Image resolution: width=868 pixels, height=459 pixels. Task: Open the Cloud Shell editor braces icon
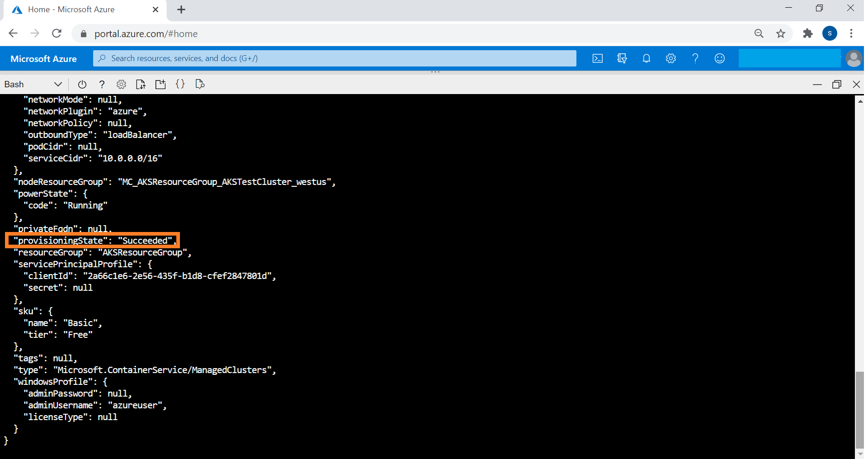[180, 84]
